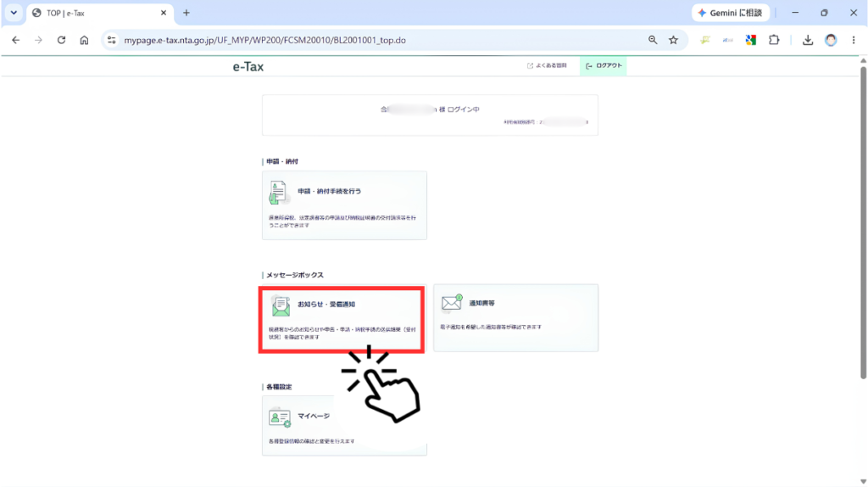The width and height of the screenshot is (868, 487).
Task: Click the browser back arrow
Action: (x=15, y=40)
